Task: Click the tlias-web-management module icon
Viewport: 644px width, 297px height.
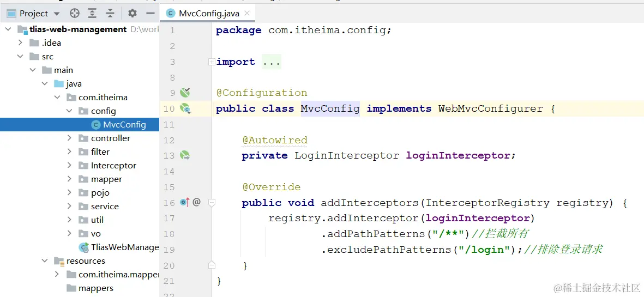Action: (x=22, y=29)
